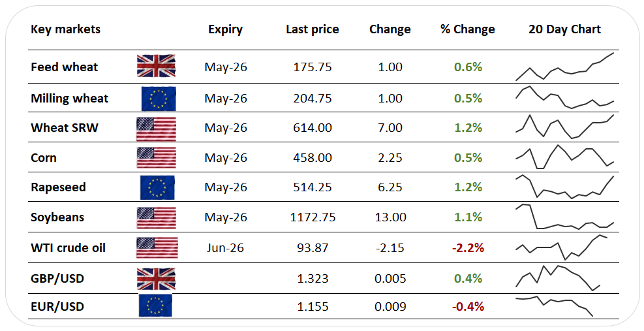Click the US flag for WTI crude oil
Screen dimensions: 644x331
click(x=156, y=247)
